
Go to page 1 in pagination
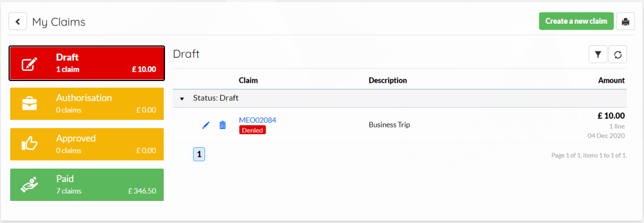[199, 155]
